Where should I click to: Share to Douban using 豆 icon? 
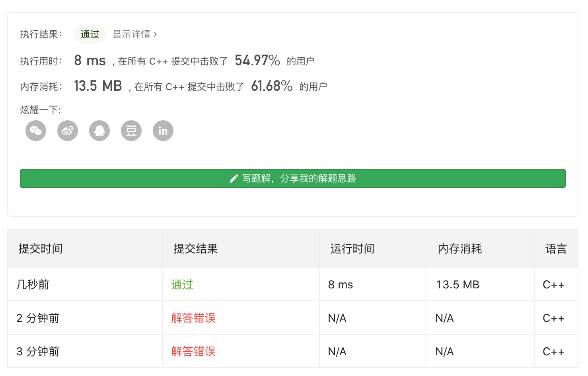[x=131, y=131]
